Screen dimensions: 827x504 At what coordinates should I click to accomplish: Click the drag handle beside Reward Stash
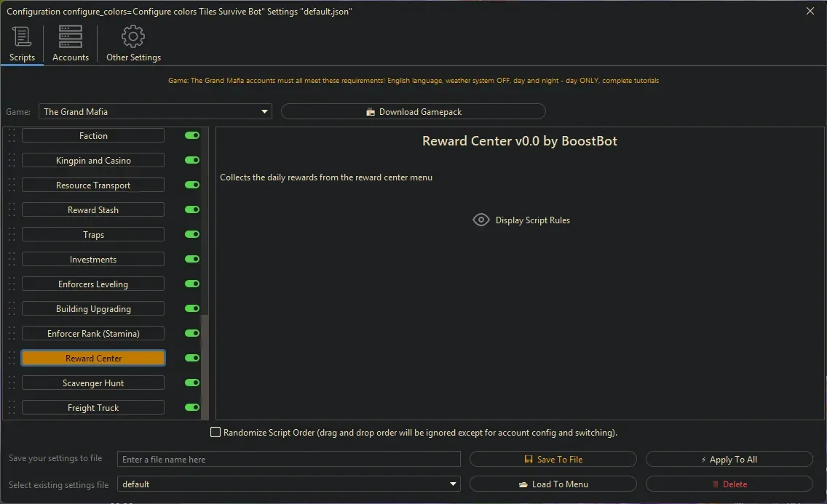coord(12,210)
